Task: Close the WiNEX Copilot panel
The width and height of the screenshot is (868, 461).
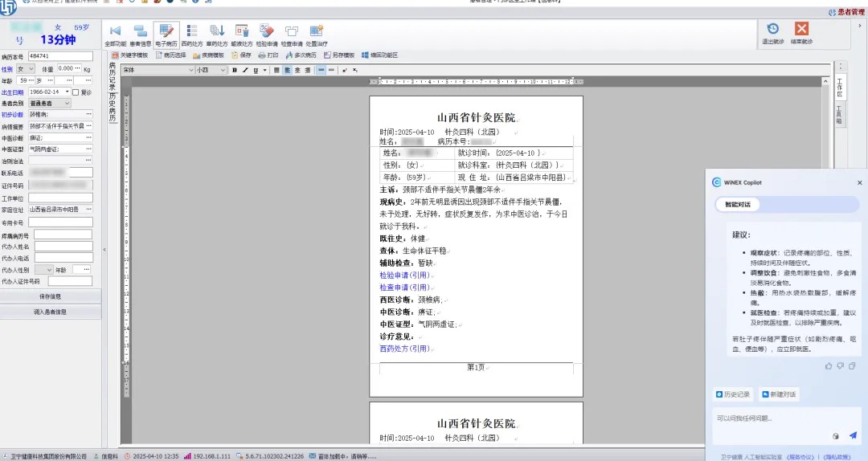Action: [x=860, y=182]
